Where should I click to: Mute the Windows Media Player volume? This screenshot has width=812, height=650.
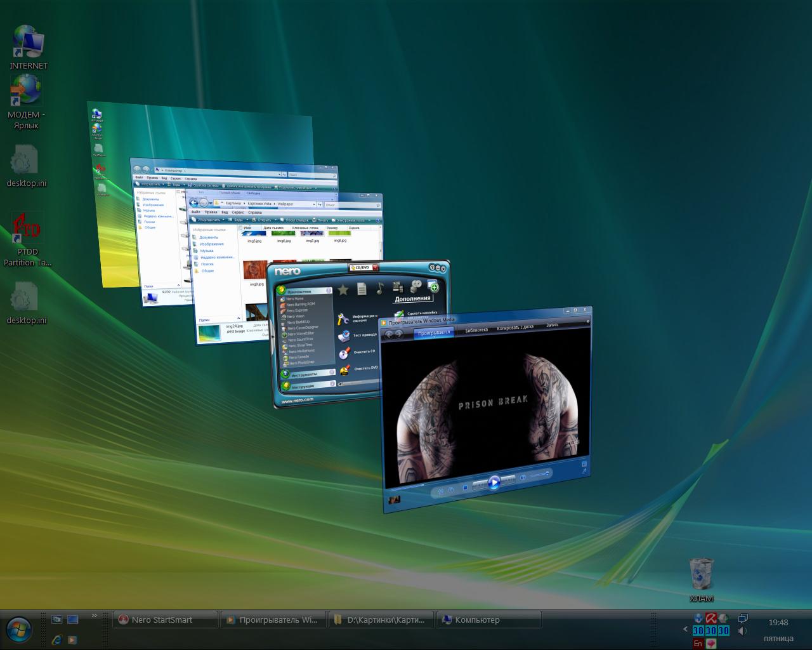point(523,477)
